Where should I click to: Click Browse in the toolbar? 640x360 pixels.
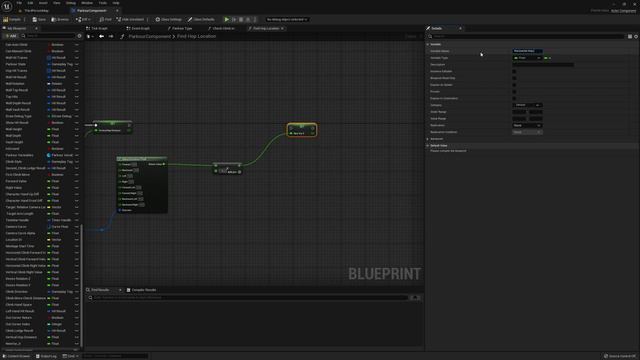pyautogui.click(x=60, y=19)
